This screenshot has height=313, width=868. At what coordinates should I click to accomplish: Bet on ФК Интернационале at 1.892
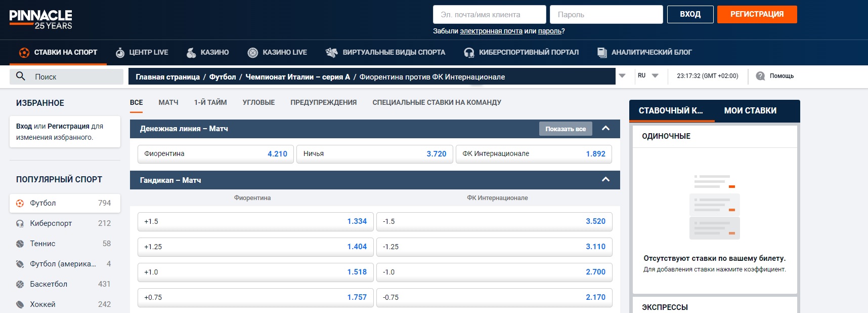534,154
